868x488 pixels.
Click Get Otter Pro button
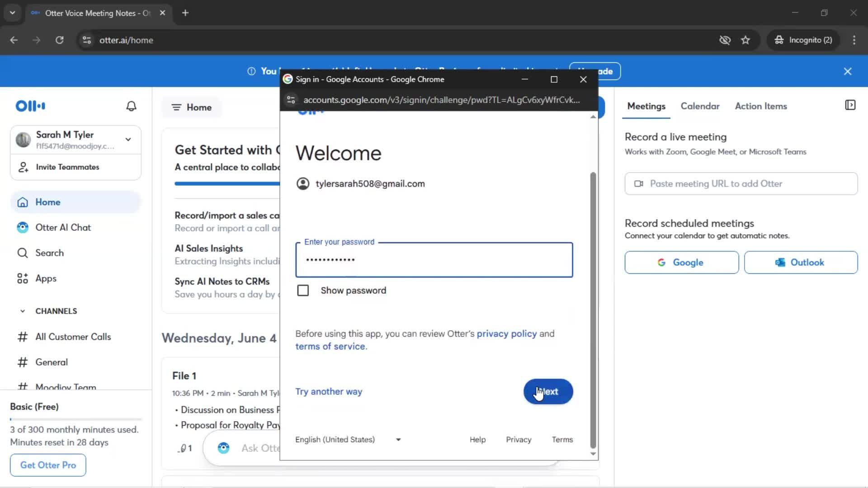pyautogui.click(x=48, y=465)
